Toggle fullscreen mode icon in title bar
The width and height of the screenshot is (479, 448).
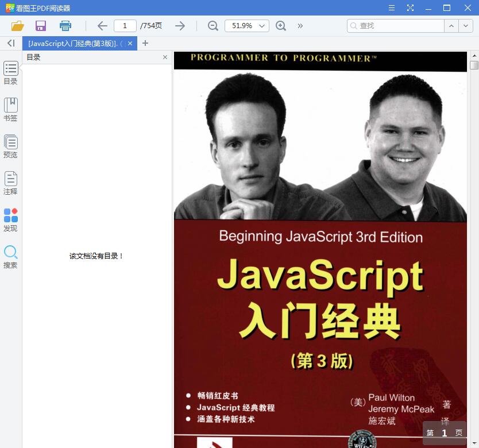410,8
